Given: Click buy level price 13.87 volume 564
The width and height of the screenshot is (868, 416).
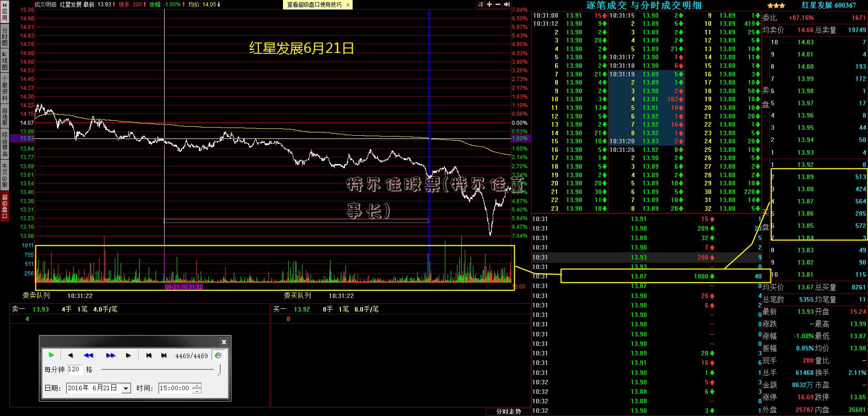Looking at the screenshot, I should click(818, 201).
